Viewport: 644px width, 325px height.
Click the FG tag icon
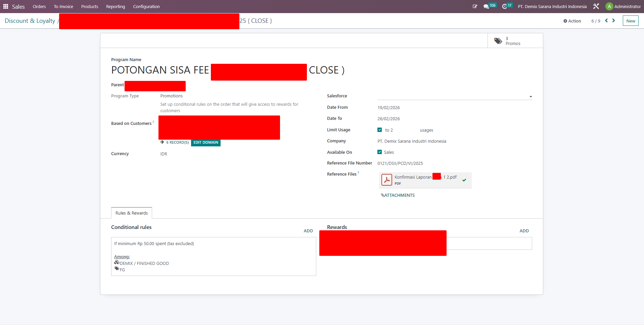tap(117, 269)
